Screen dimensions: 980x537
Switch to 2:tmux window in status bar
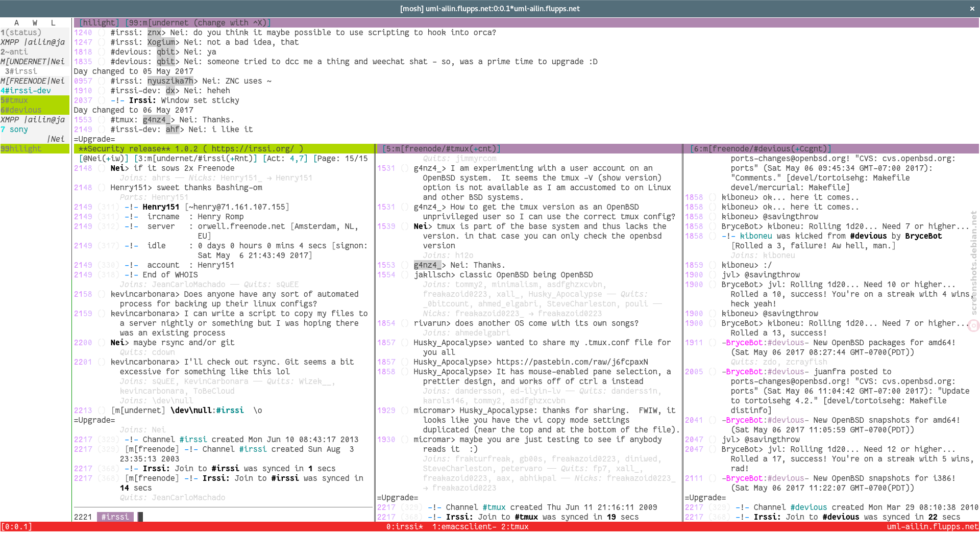pos(514,527)
